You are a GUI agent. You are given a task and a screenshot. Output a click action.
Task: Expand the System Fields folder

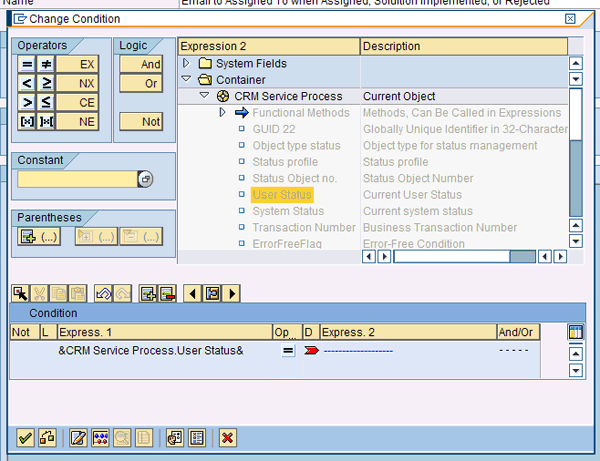pyautogui.click(x=187, y=64)
